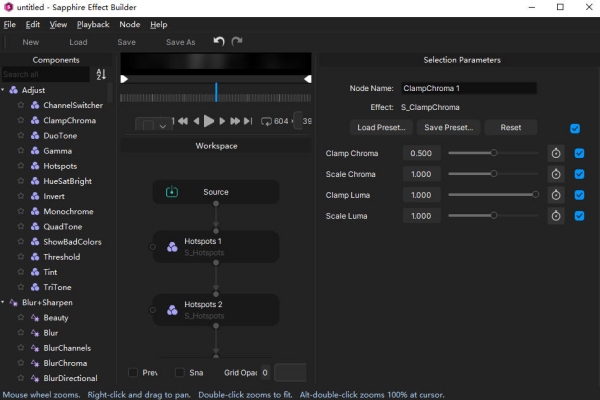Click the Scale Chroma slider handle
Screen dimensions: 600x400
pyautogui.click(x=494, y=174)
